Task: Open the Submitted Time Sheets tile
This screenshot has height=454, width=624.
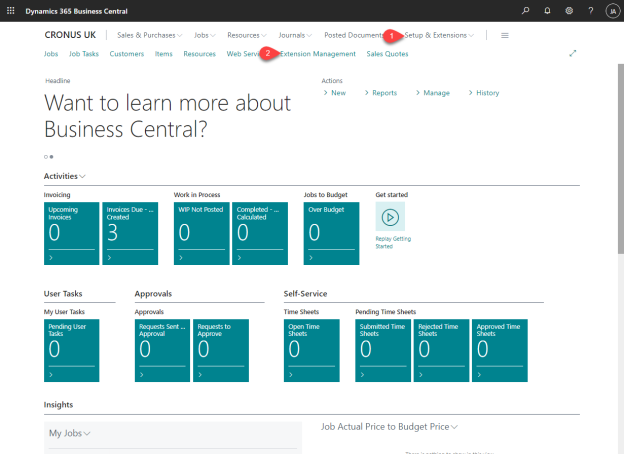Action: click(x=383, y=350)
